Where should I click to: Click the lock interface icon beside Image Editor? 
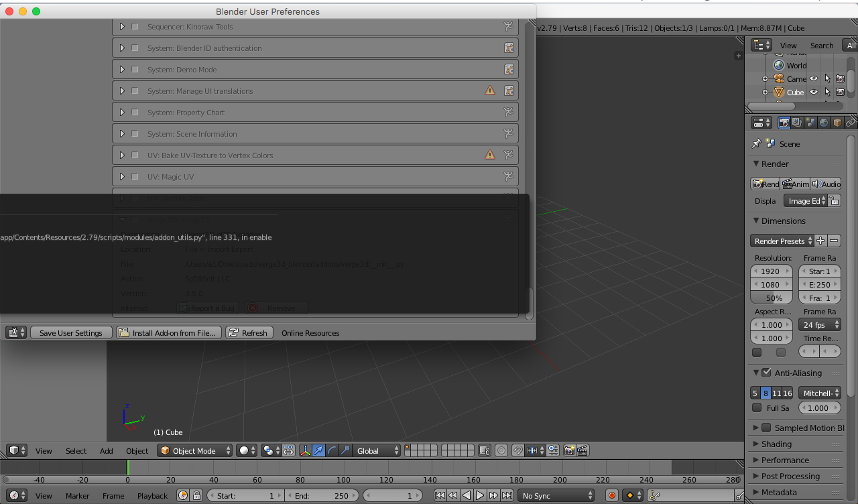tap(834, 200)
